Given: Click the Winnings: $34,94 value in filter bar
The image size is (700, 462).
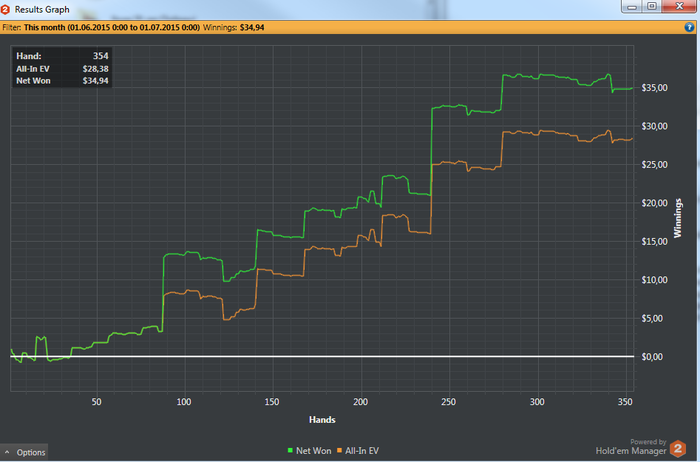Looking at the screenshot, I should pyautogui.click(x=233, y=27).
